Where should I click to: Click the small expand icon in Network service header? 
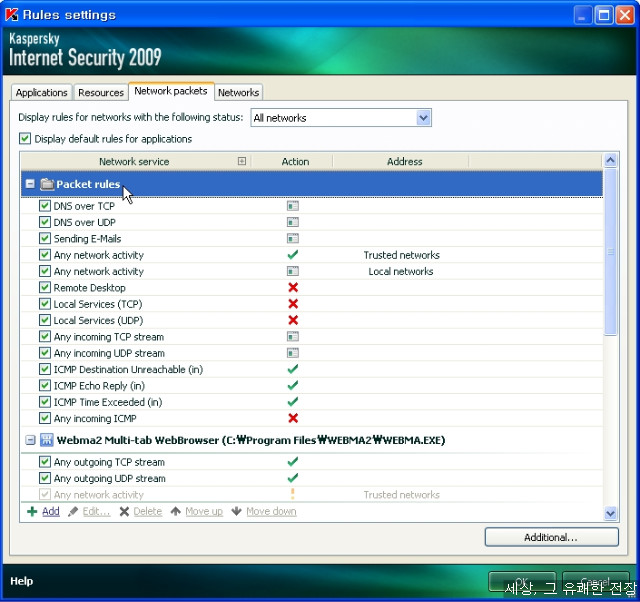tap(242, 161)
